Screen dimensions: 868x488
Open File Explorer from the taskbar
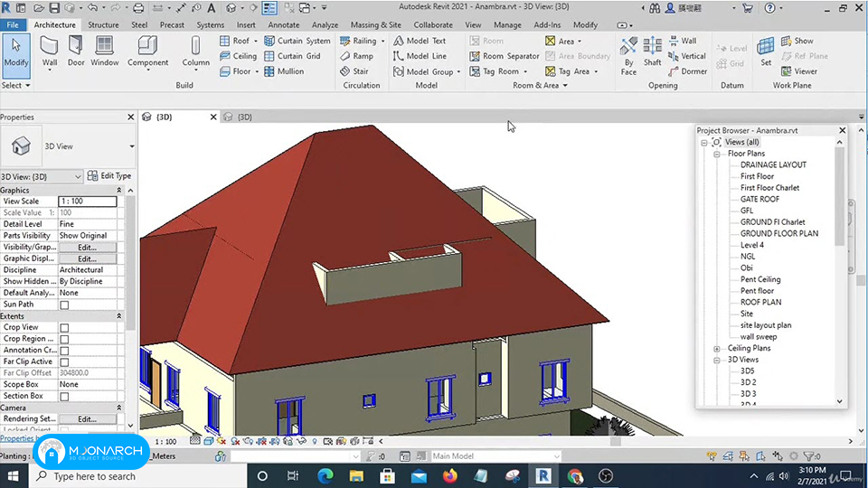[x=356, y=476]
